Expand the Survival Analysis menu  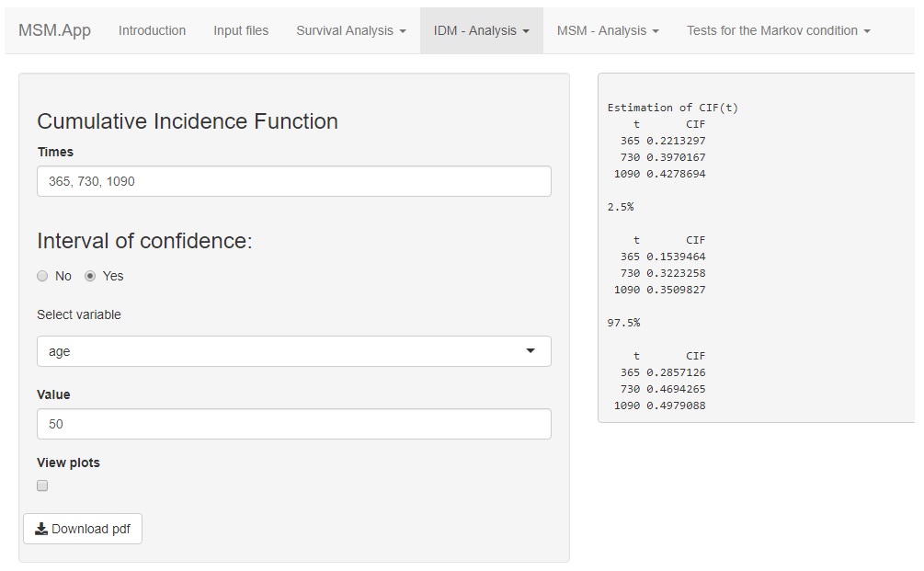click(x=350, y=30)
